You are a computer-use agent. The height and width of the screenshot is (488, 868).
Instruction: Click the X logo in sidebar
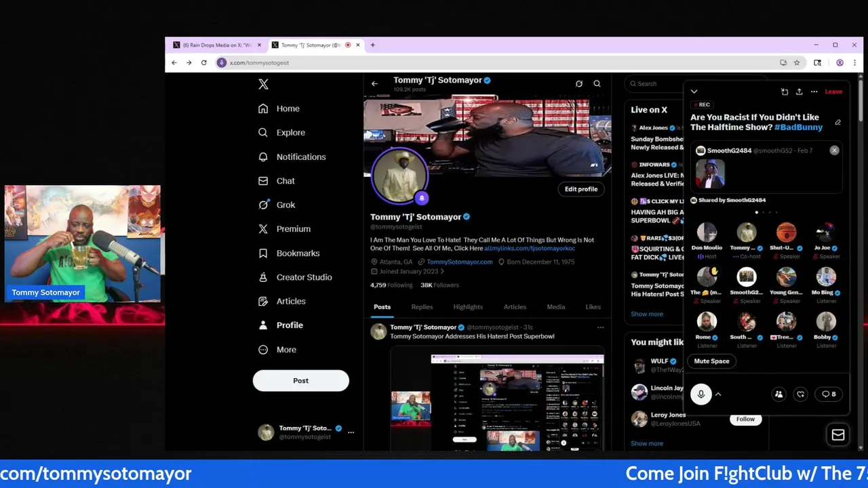click(263, 84)
